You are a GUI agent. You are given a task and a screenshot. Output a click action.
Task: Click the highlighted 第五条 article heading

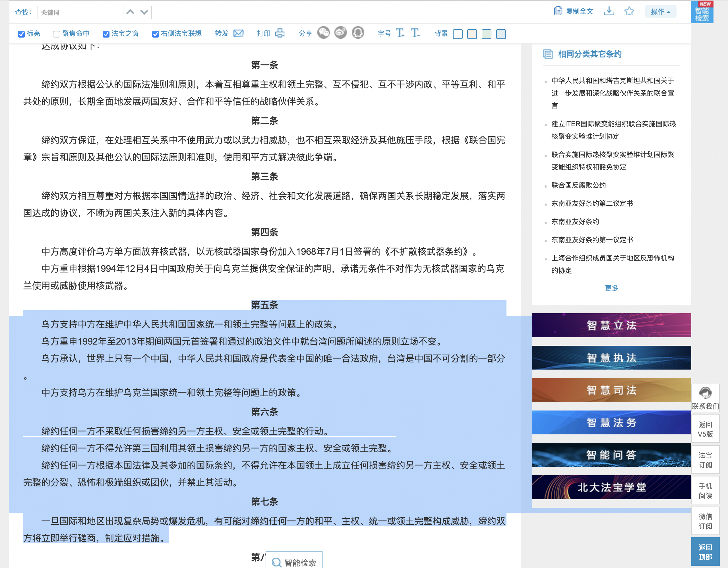coord(265,305)
